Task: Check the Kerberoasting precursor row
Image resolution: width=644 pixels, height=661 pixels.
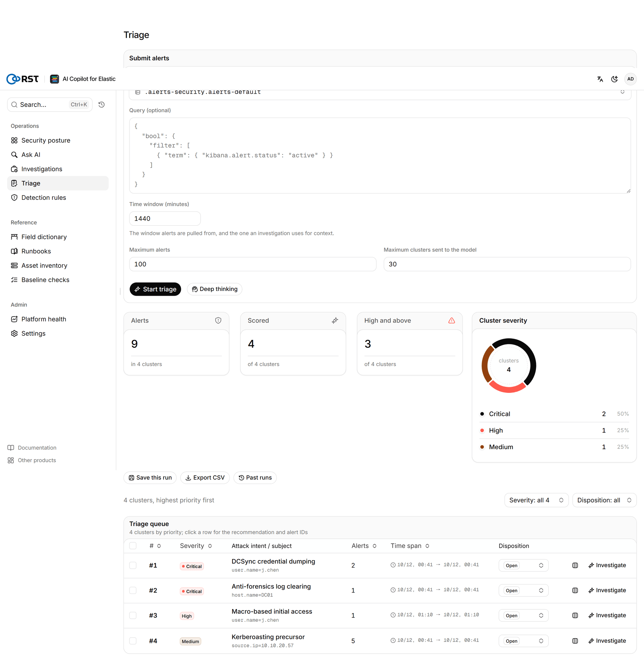Action: (x=133, y=641)
